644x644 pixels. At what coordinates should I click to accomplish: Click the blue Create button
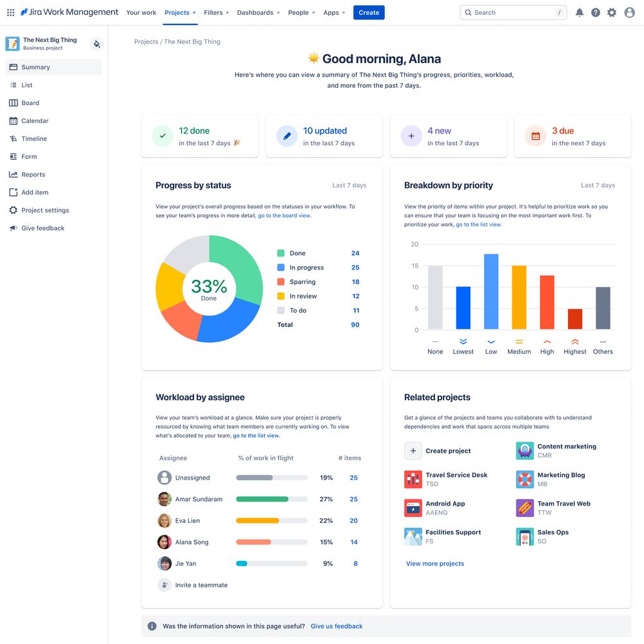pyautogui.click(x=368, y=12)
